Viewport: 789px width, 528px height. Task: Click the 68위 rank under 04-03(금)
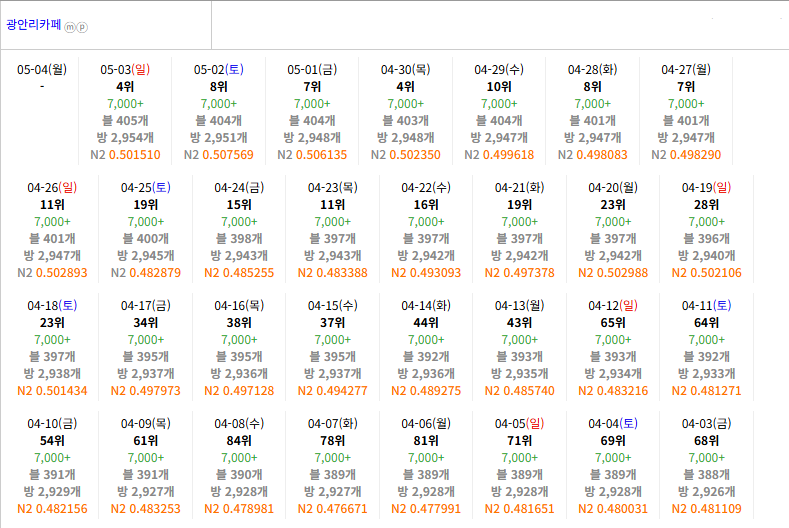click(706, 441)
